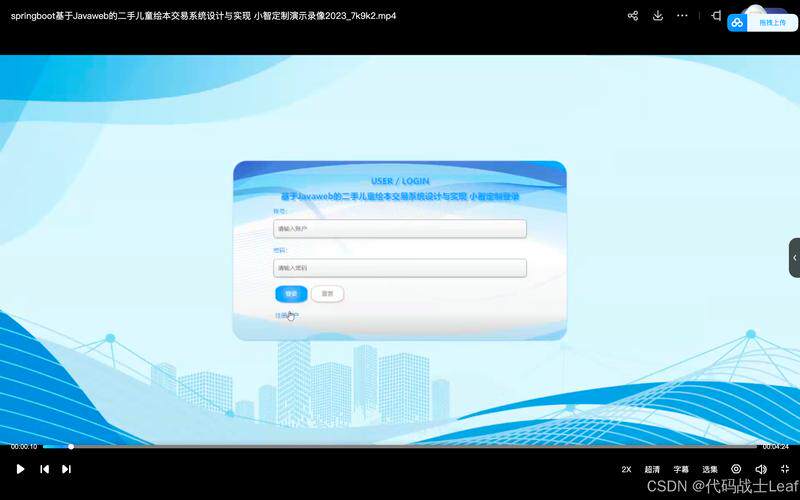Open the player settings target icon

point(736,469)
